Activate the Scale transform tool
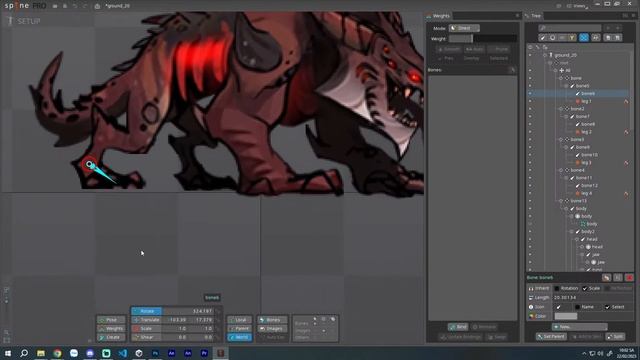The image size is (640, 360). coord(147,329)
